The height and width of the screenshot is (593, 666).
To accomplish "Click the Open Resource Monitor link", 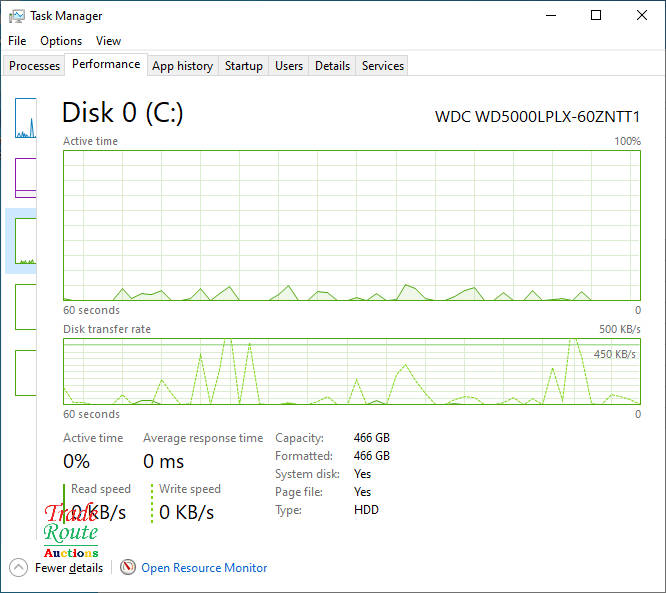I will point(204,567).
